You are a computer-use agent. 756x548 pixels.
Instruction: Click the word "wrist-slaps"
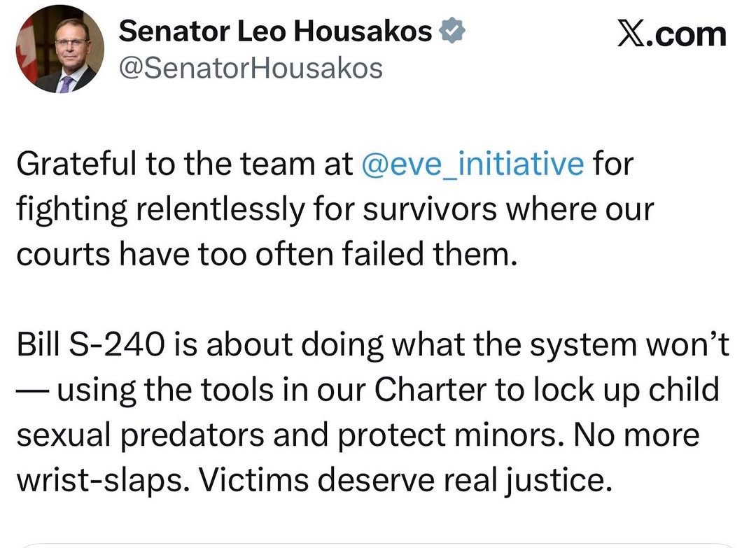click(94, 480)
